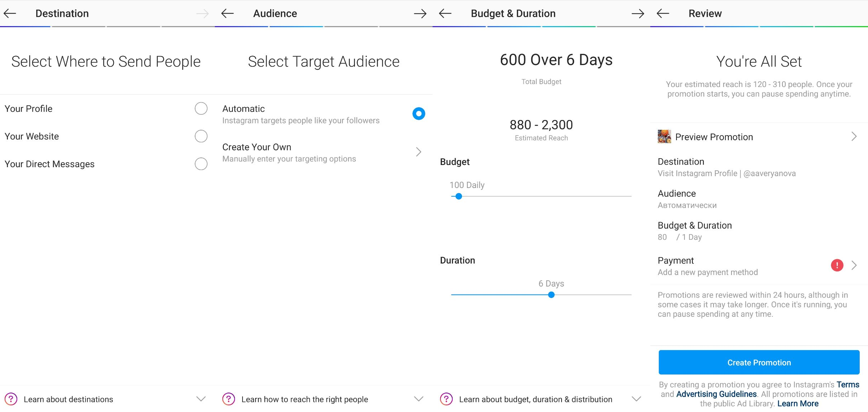
Task: Select Your Website destination option
Action: coord(201,136)
